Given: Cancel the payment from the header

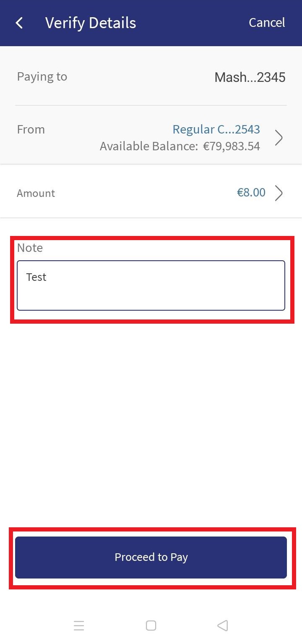Looking at the screenshot, I should [x=267, y=23].
